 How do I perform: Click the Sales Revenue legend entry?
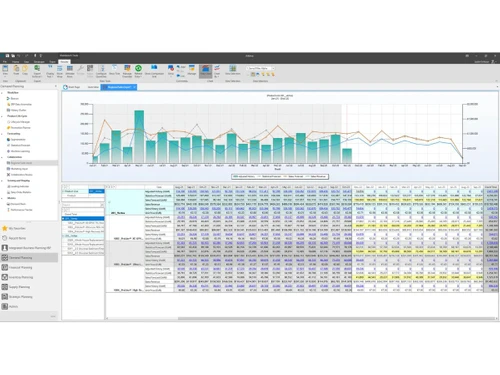[x=315, y=176]
